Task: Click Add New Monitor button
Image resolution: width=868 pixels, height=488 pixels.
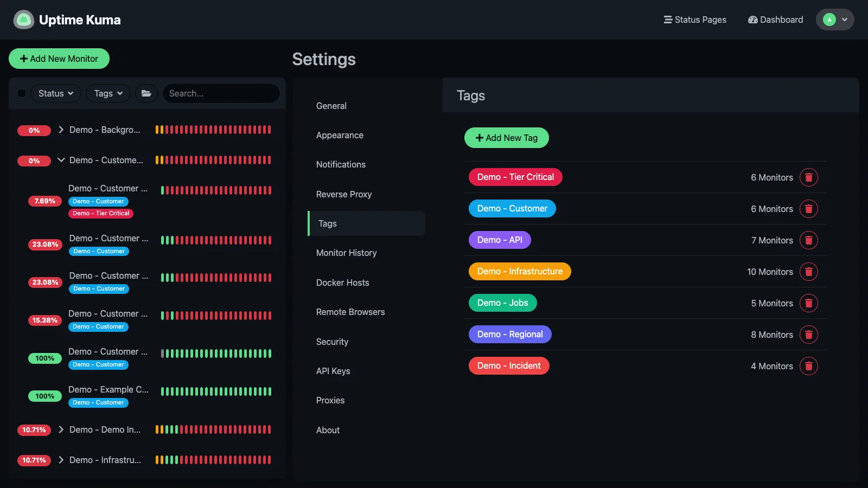Action: pyautogui.click(x=59, y=59)
